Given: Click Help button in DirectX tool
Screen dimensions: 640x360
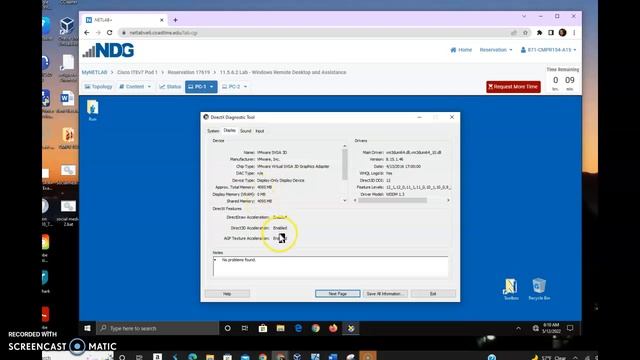Looking at the screenshot, I should pyautogui.click(x=227, y=293).
